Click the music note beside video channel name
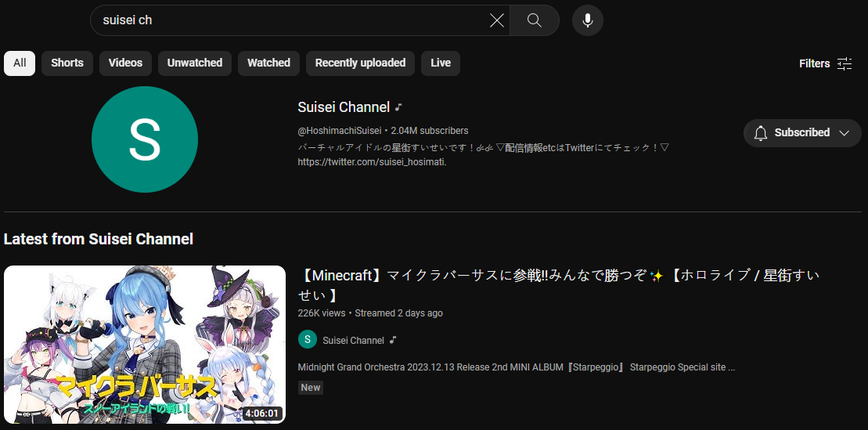Screen dimensions: 868x430 click(392, 340)
